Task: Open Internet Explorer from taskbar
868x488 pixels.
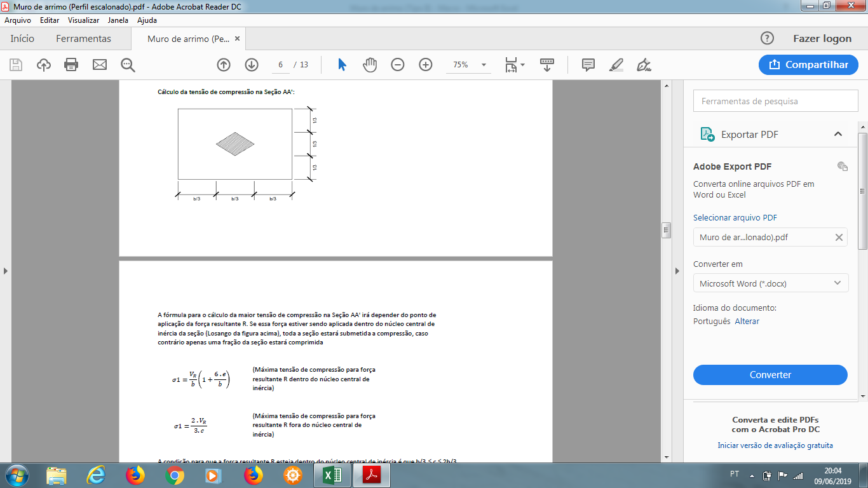Action: pos(96,475)
